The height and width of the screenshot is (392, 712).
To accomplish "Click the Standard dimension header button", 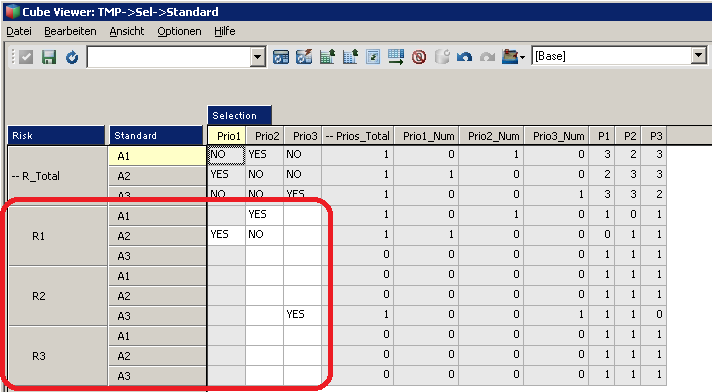I will click(156, 135).
